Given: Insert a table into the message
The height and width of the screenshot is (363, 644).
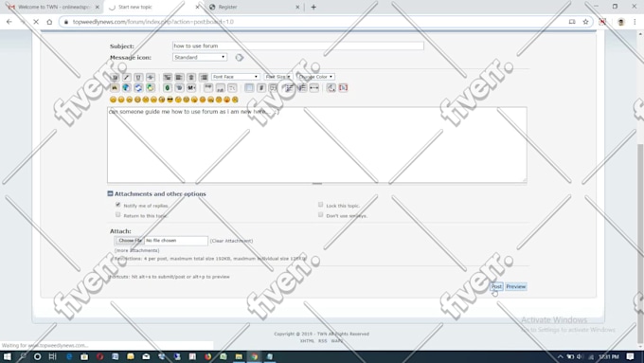Looking at the screenshot, I should (x=249, y=88).
